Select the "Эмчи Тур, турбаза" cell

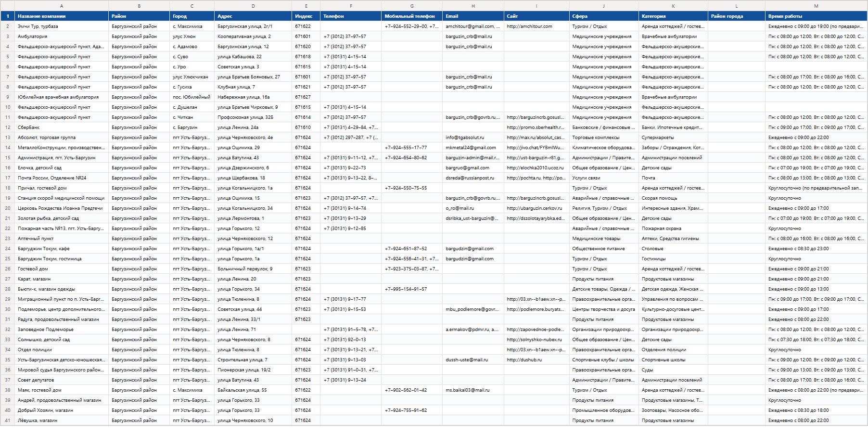[x=62, y=26]
